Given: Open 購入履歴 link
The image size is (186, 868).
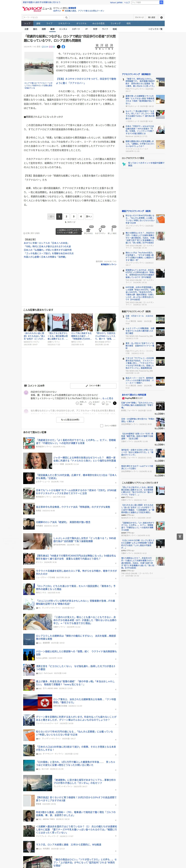Looking at the screenshot, I should pyautogui.click(x=152, y=18).
